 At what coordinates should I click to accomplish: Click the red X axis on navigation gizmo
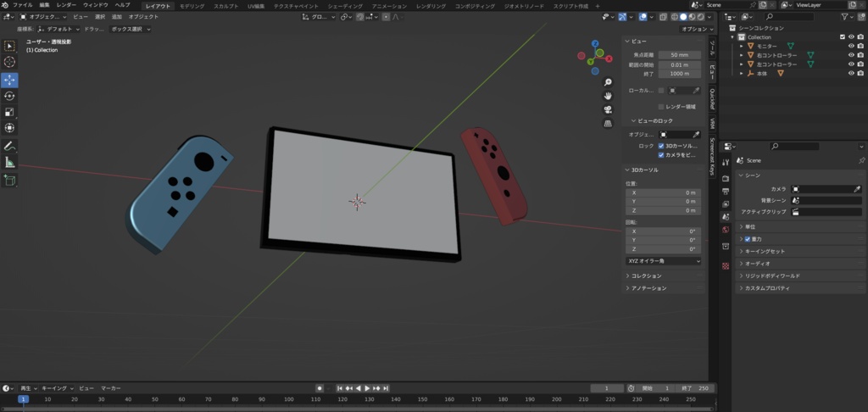point(609,58)
